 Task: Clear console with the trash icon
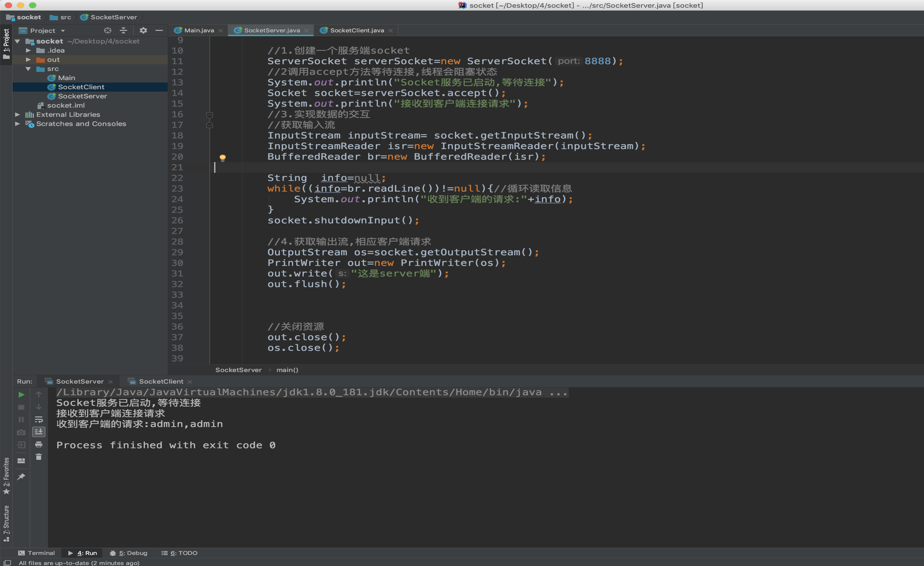tap(39, 457)
